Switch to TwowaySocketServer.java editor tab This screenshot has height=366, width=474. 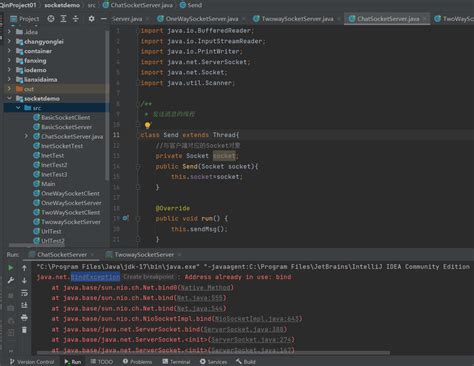pyautogui.click(x=293, y=19)
